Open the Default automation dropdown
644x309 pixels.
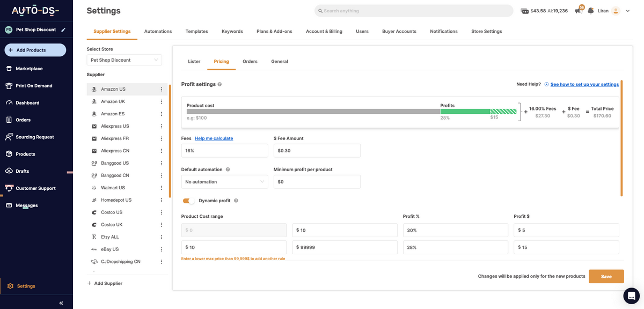click(x=224, y=181)
